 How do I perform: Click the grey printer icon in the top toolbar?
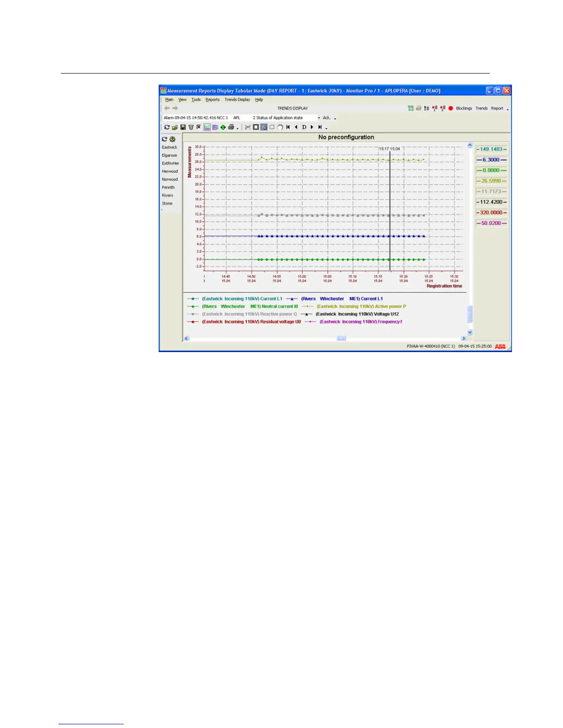(419, 108)
